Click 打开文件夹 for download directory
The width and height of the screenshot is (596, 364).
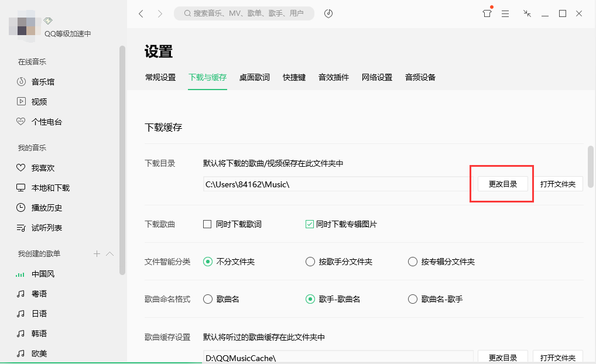coord(558,183)
